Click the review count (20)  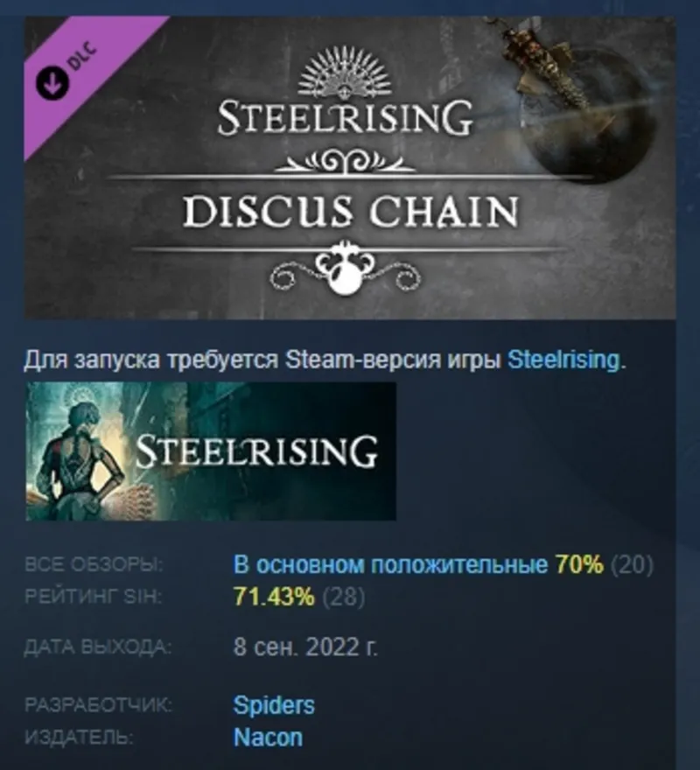pyautogui.click(x=632, y=564)
